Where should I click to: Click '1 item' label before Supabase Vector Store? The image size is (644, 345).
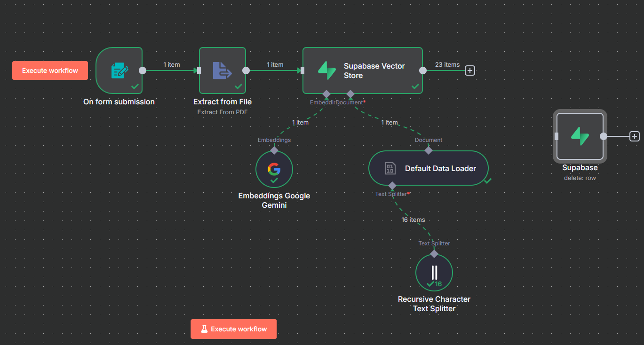(x=275, y=64)
